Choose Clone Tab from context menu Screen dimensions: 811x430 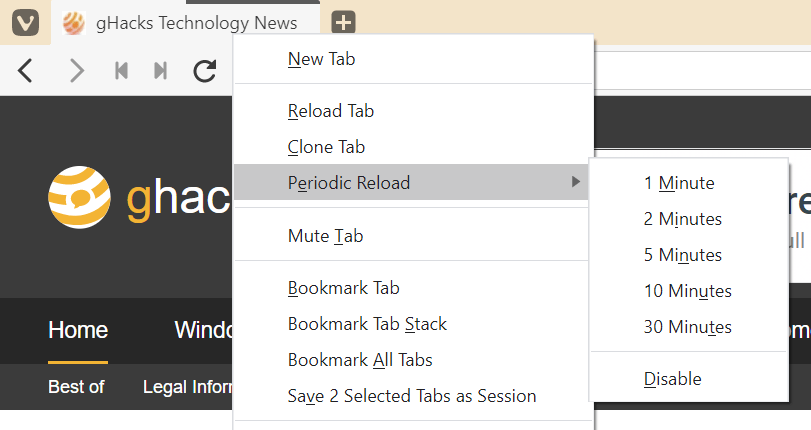[x=326, y=147]
